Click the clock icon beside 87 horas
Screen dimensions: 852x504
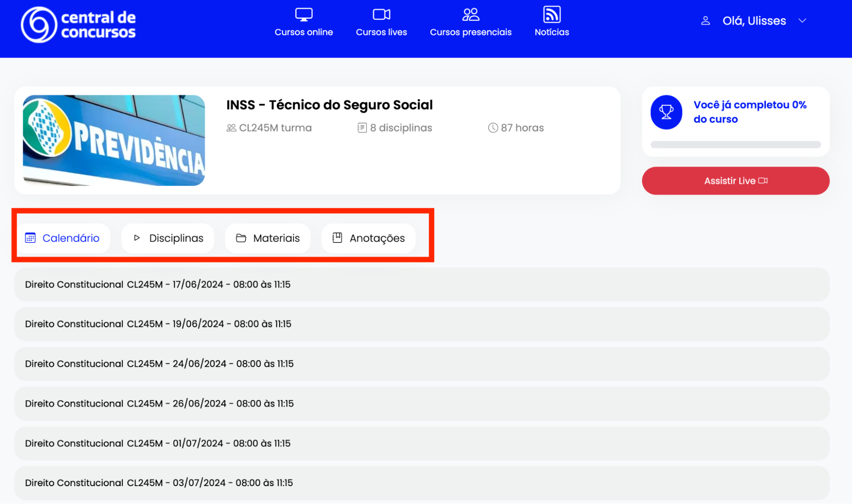click(x=493, y=128)
